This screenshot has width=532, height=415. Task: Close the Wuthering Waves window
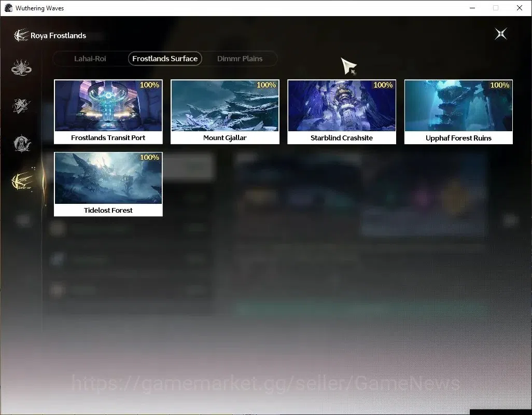520,8
